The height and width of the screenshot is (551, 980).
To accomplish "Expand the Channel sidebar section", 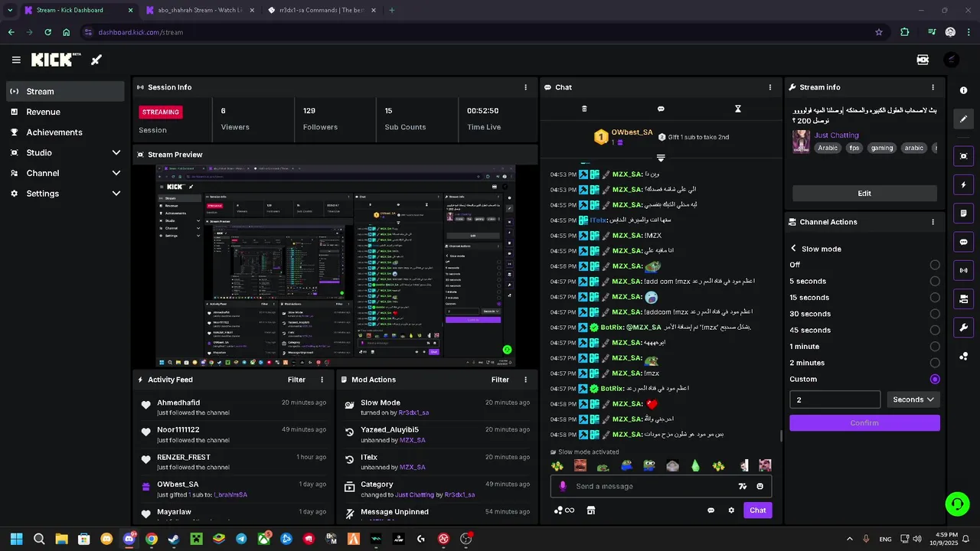I will pyautogui.click(x=65, y=173).
